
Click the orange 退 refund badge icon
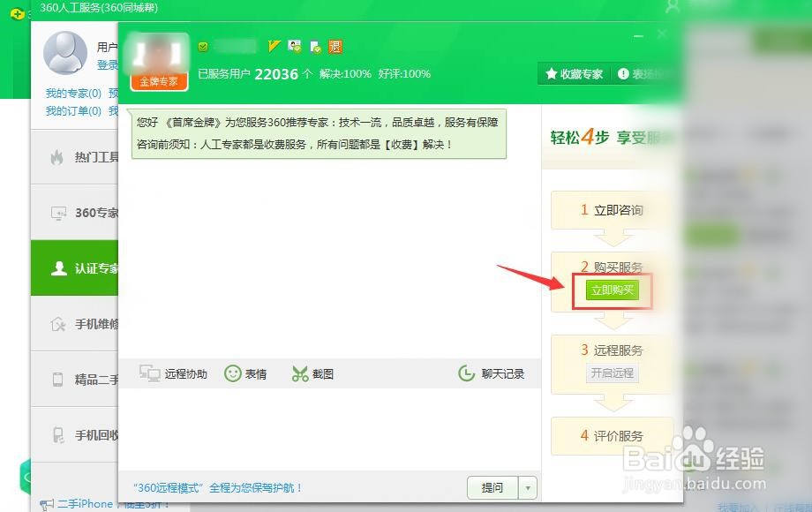tap(335, 47)
